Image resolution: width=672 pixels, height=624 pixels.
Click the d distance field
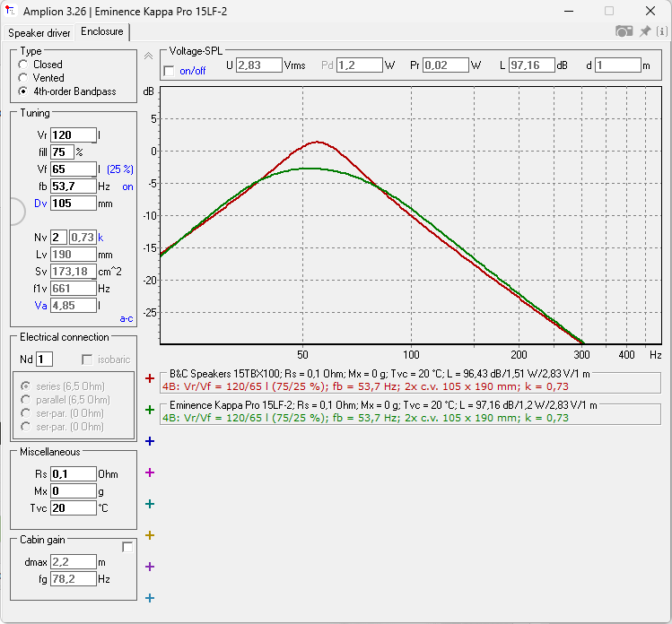(x=618, y=65)
